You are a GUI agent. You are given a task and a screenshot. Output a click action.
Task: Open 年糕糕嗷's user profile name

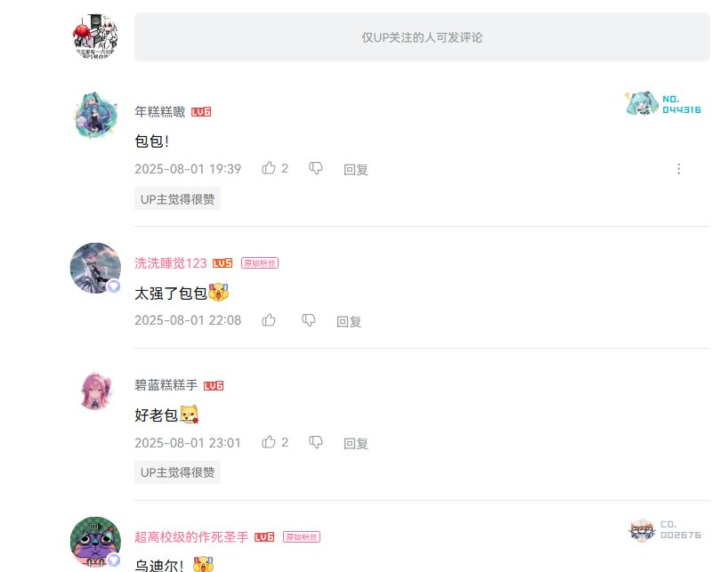160,111
